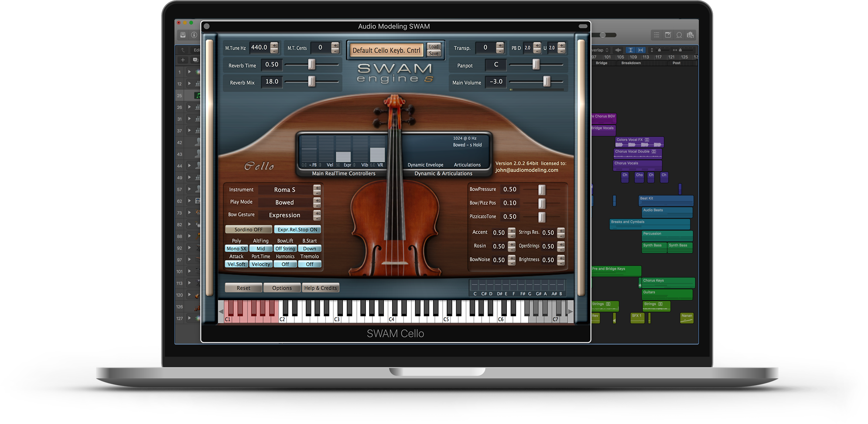
Task: Click the Reverb Time slider handle
Action: [x=311, y=65]
